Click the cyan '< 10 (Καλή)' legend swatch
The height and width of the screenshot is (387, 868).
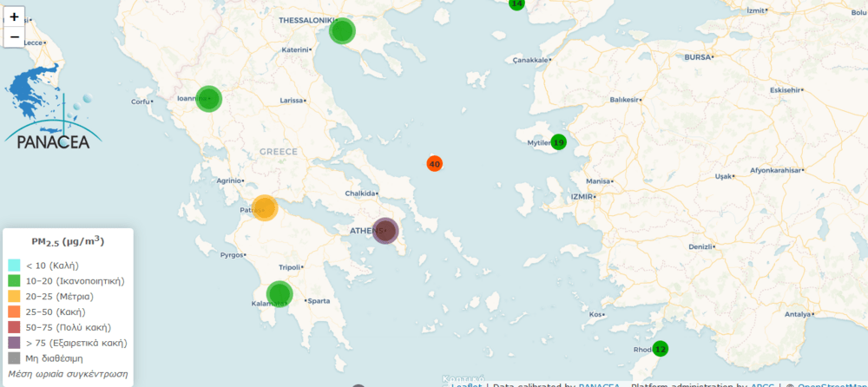point(14,266)
